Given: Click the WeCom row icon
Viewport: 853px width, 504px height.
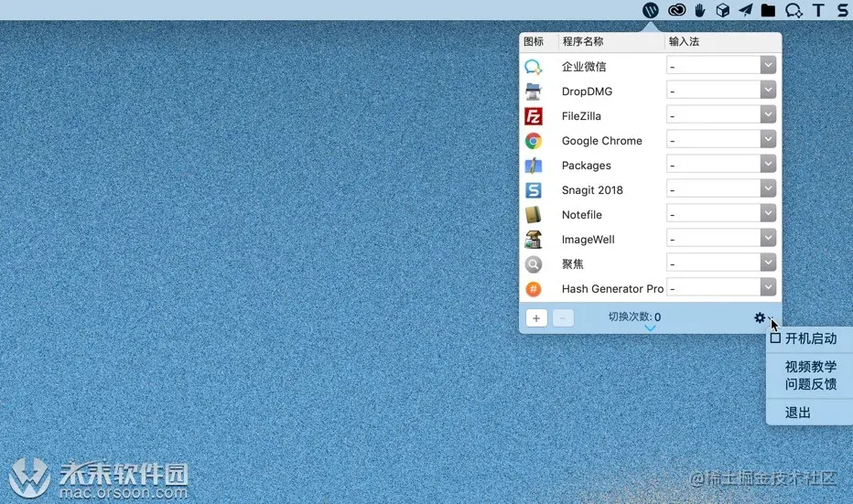Looking at the screenshot, I should click(x=533, y=67).
